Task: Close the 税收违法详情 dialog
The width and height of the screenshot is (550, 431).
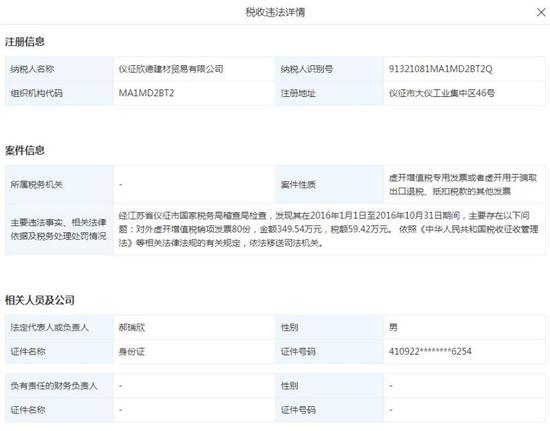Action: pos(541,12)
